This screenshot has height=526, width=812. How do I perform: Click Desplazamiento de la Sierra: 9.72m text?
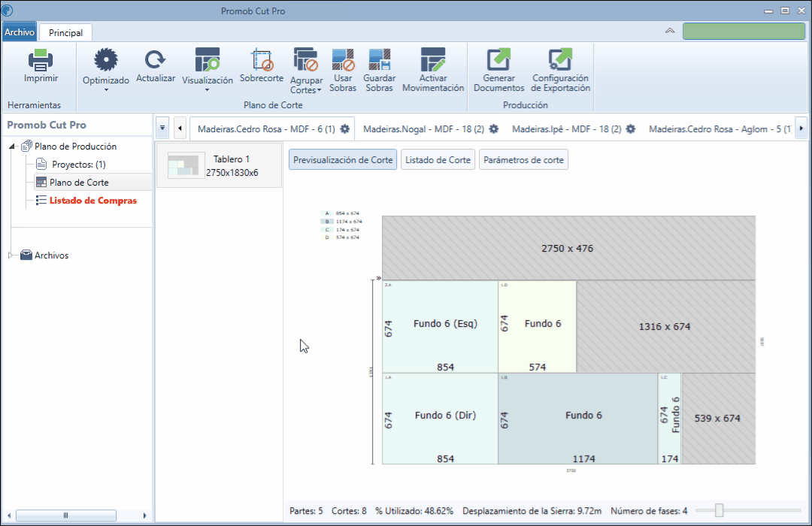click(x=532, y=511)
